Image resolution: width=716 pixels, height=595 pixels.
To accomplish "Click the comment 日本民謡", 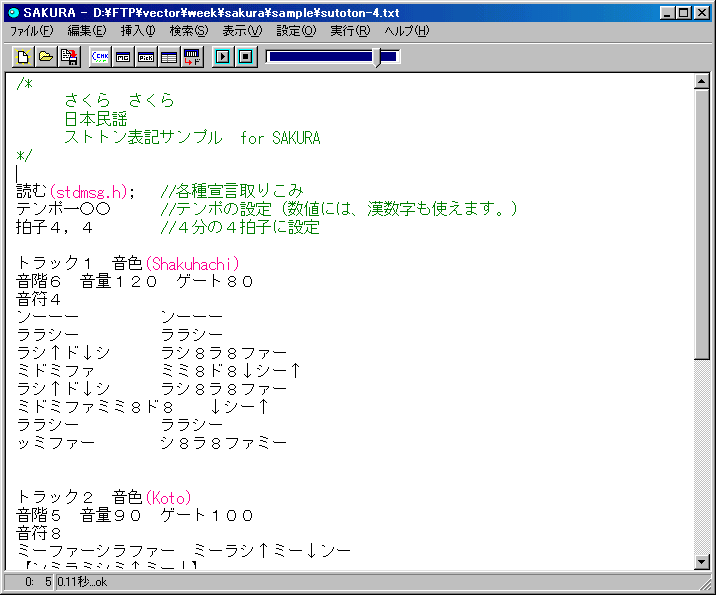I will [x=96, y=119].
